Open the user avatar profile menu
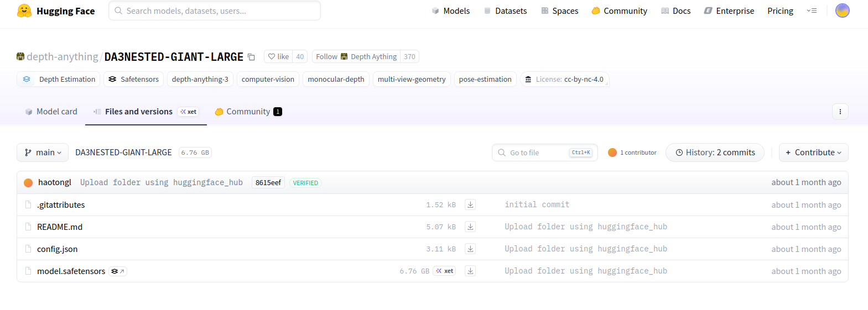 (x=843, y=10)
